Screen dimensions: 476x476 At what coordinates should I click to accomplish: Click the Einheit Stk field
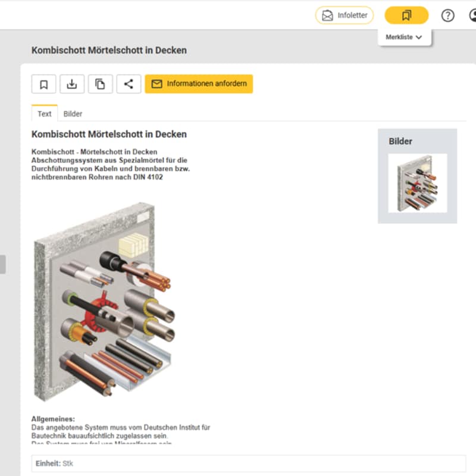[x=249, y=464]
